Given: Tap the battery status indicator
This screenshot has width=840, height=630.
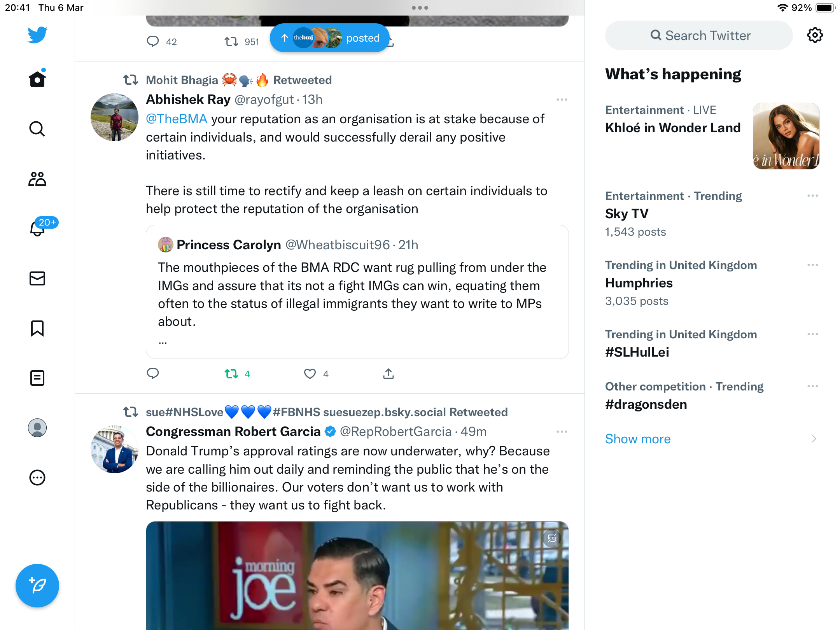Looking at the screenshot, I should pyautogui.click(x=825, y=8).
